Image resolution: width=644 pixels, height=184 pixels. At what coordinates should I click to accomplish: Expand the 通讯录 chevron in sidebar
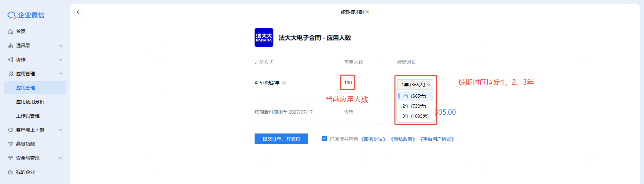(61, 45)
